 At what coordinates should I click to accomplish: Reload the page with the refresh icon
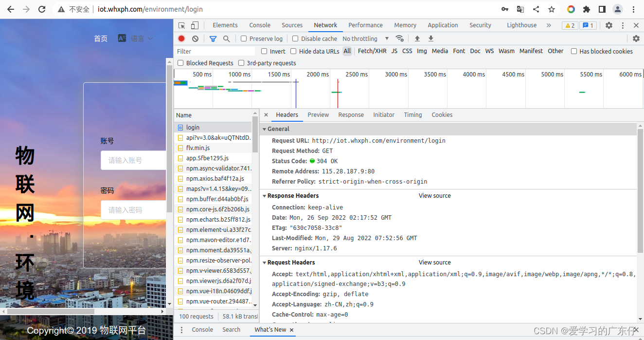tap(42, 9)
